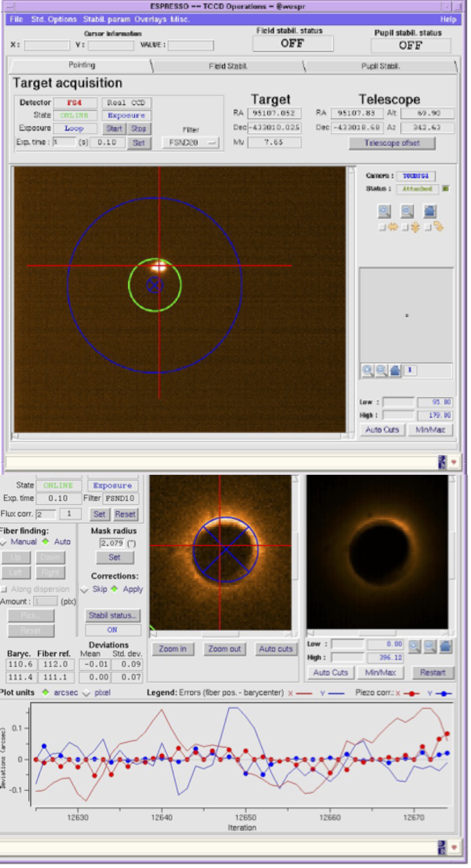
Task: Click home icon above the Restart button
Action: [445, 646]
